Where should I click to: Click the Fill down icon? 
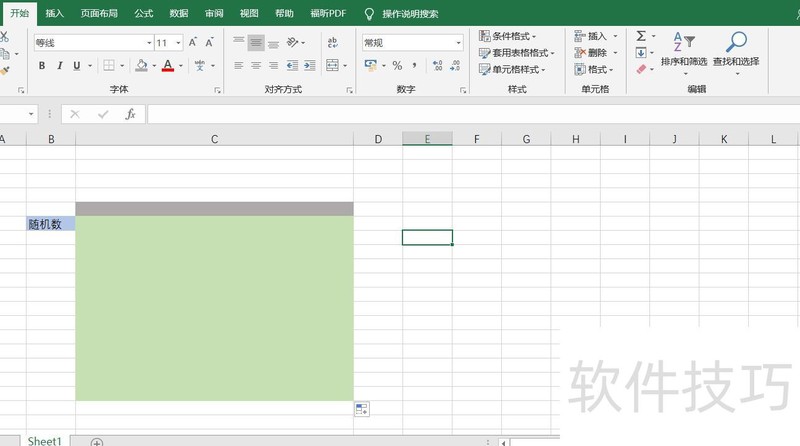coord(641,53)
